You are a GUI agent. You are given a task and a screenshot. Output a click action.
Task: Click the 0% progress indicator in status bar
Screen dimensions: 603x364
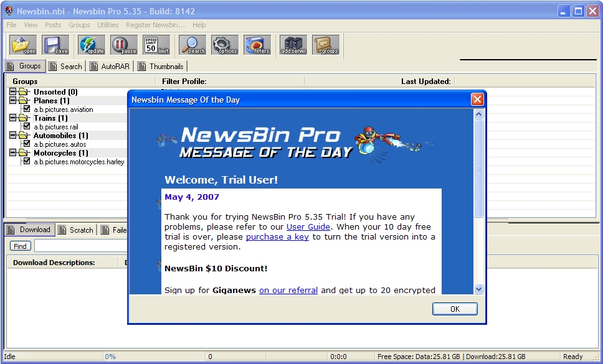(110, 357)
